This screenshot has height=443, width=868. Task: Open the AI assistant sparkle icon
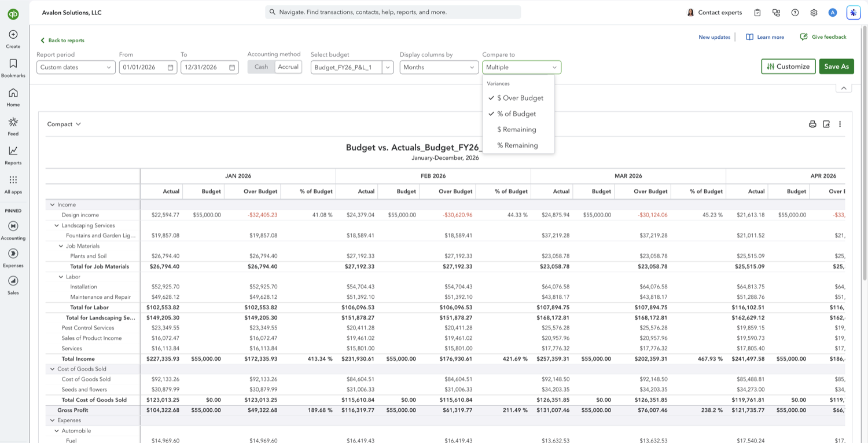[x=853, y=13]
